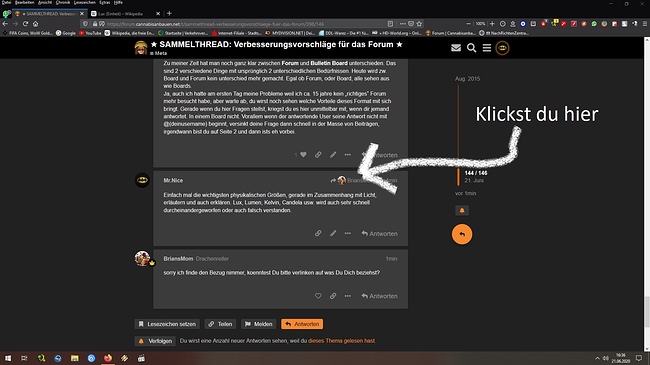
Task: Show more actions on BriansMom's post
Action: click(347, 296)
